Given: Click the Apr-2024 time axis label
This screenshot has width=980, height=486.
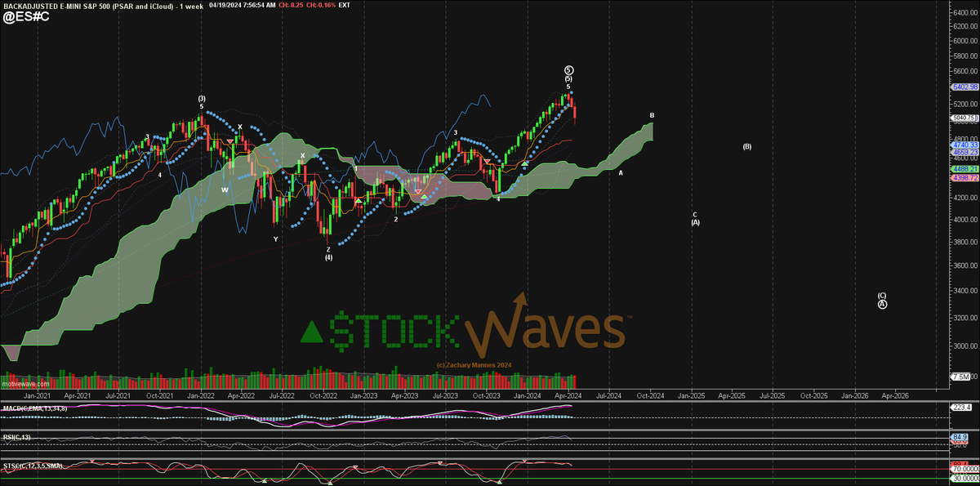Looking at the screenshot, I should pyautogui.click(x=568, y=395).
